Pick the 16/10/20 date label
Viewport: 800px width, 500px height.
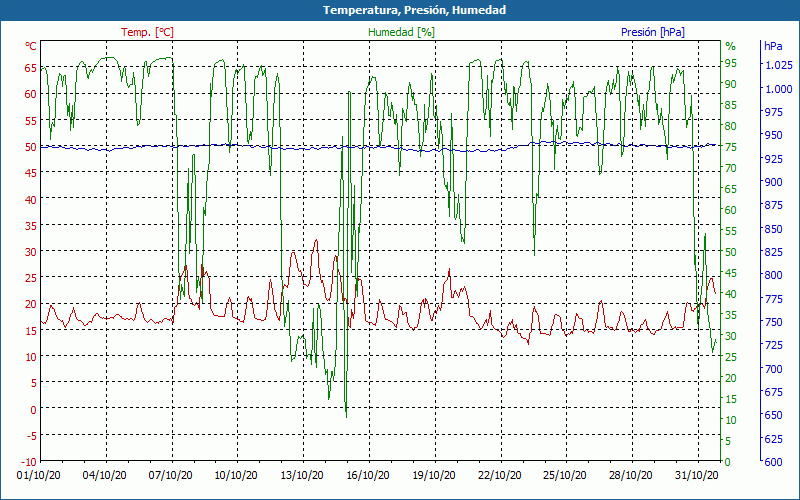click(x=367, y=475)
